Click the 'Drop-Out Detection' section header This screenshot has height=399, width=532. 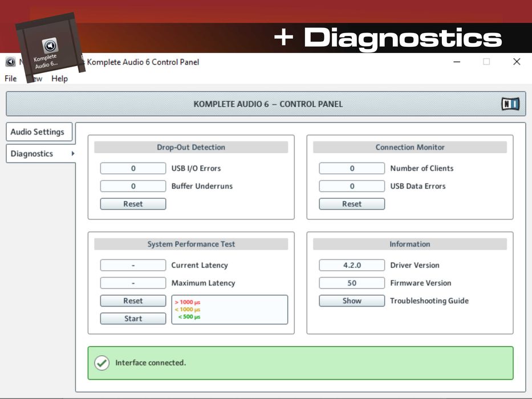(x=191, y=147)
